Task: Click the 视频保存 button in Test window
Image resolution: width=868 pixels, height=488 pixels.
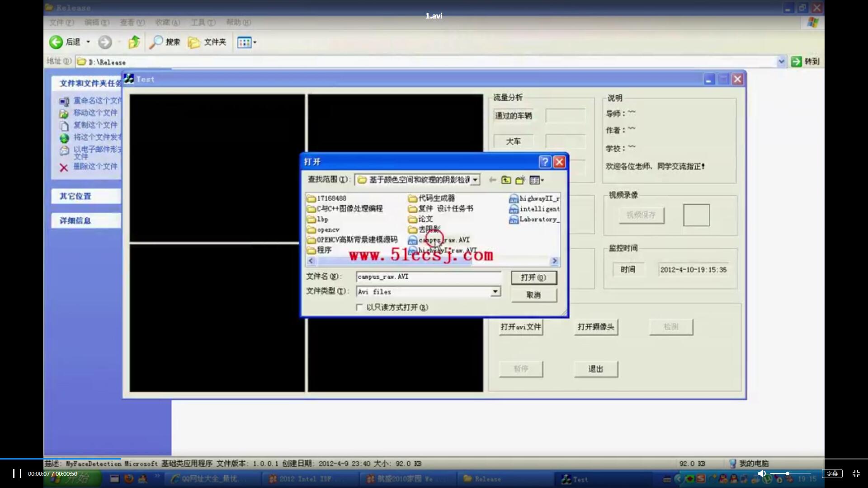Action: (x=641, y=215)
